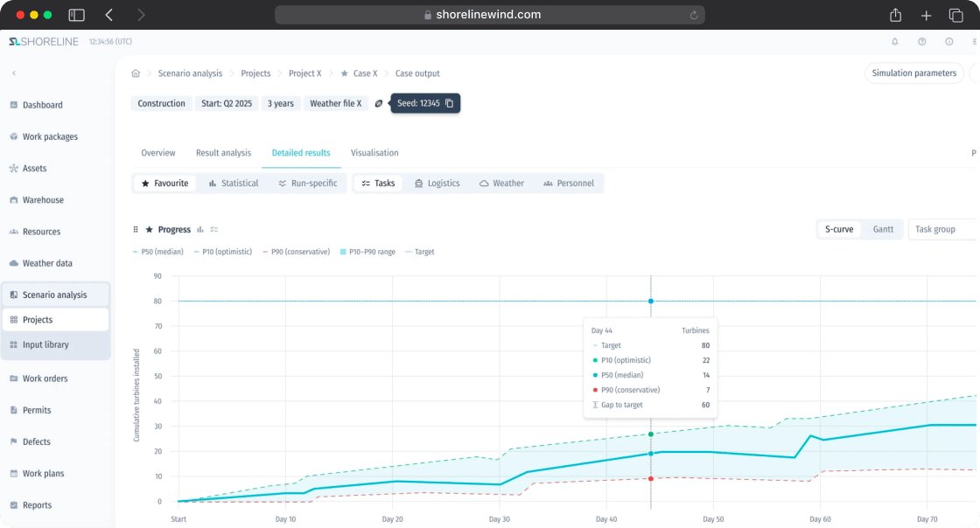Toggle P10–P90 range legend swatch
The image size is (980, 528).
pos(343,252)
